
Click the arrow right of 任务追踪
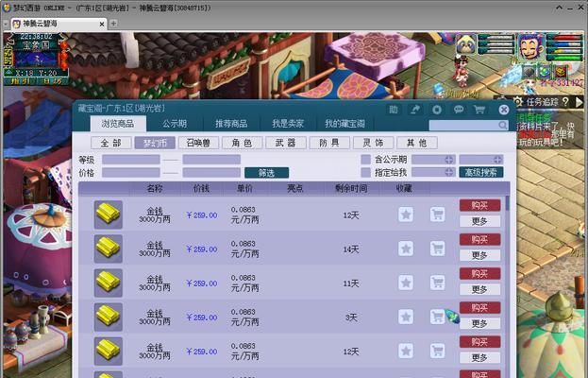(x=580, y=101)
